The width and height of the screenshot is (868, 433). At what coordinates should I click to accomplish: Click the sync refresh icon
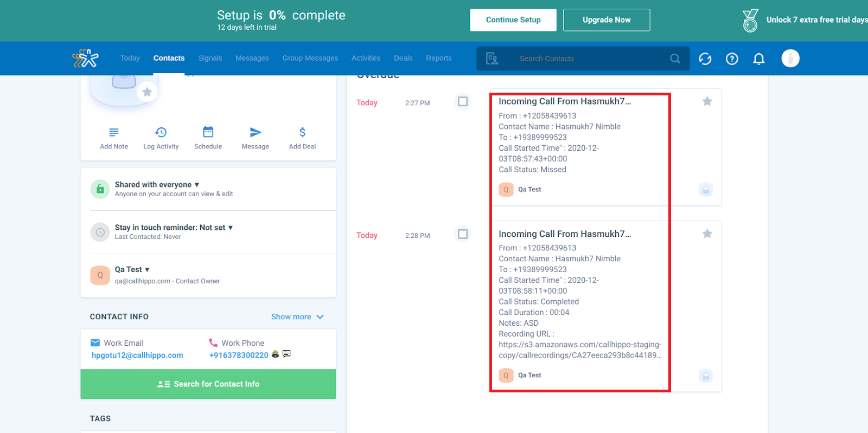pos(705,59)
